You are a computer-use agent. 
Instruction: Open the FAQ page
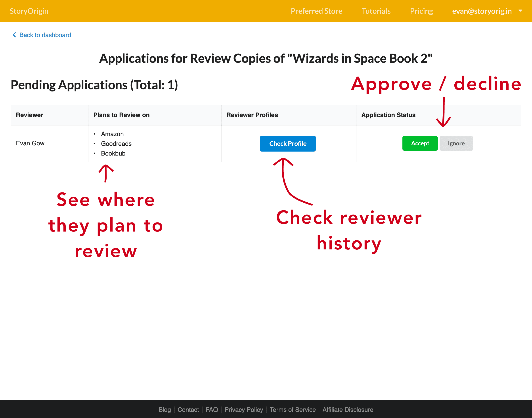(x=212, y=410)
